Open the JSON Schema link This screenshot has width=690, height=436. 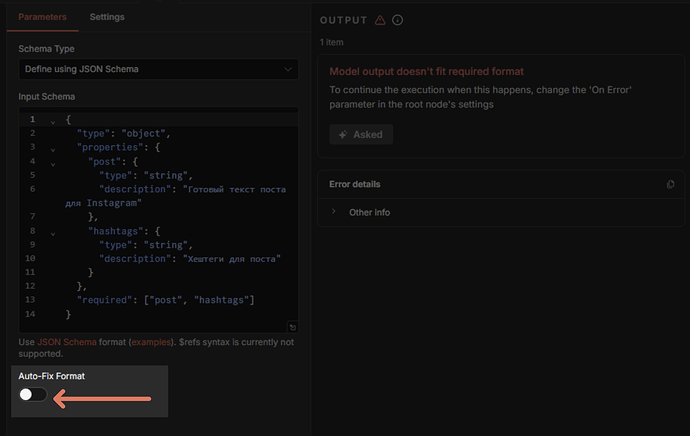point(67,342)
